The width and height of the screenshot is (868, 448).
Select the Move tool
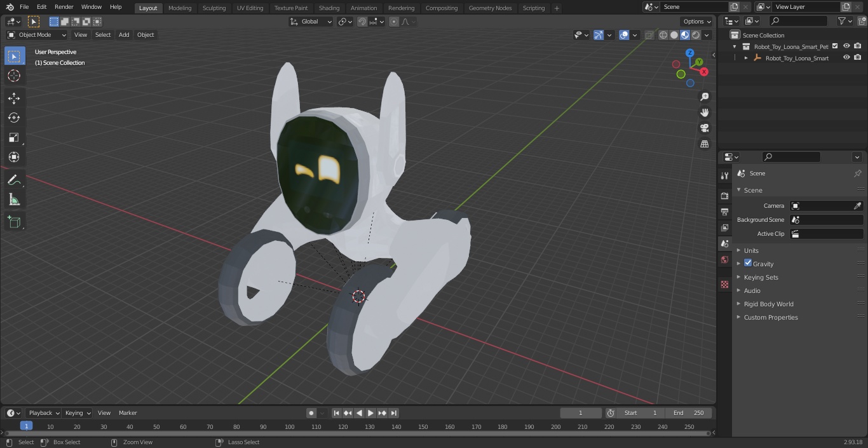[x=14, y=98]
